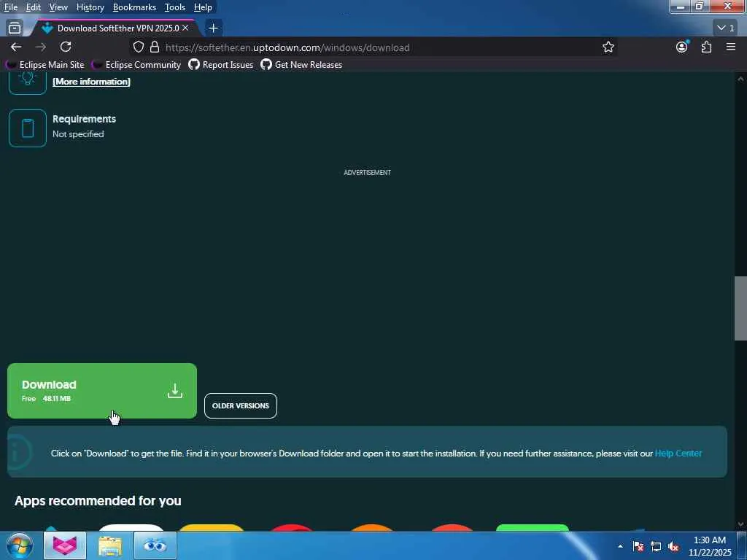Open the Tools menu
This screenshot has height=560, width=747.
pyautogui.click(x=175, y=7)
